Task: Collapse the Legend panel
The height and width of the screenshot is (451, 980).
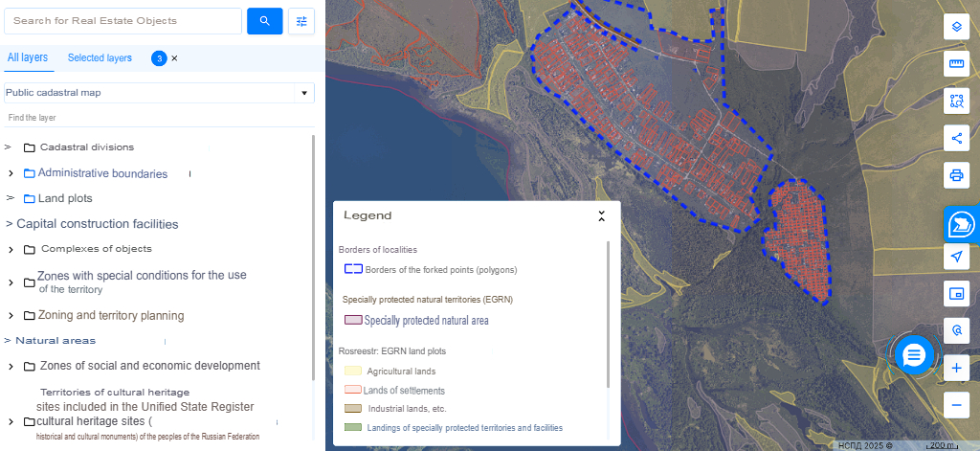Action: pyautogui.click(x=601, y=216)
